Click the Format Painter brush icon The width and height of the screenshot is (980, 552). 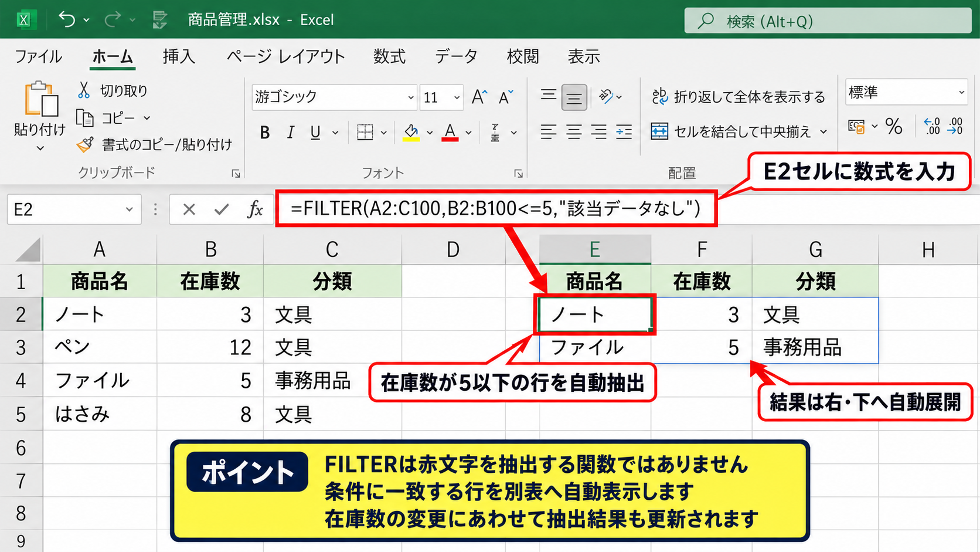85,144
